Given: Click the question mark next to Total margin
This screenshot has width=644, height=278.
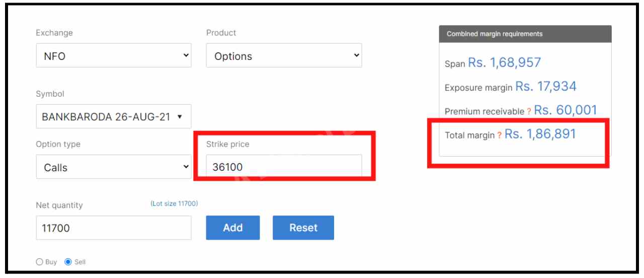Looking at the screenshot, I should (x=499, y=136).
